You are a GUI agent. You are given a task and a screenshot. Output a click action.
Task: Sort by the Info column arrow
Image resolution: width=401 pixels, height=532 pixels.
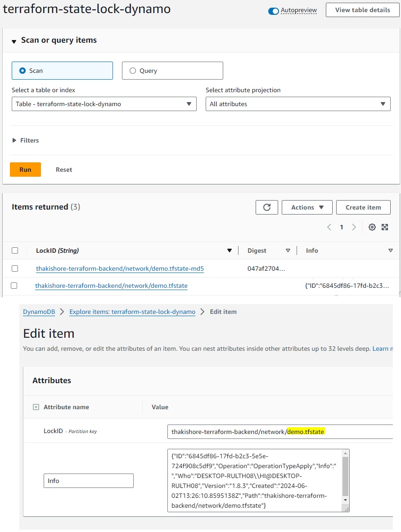390,250
